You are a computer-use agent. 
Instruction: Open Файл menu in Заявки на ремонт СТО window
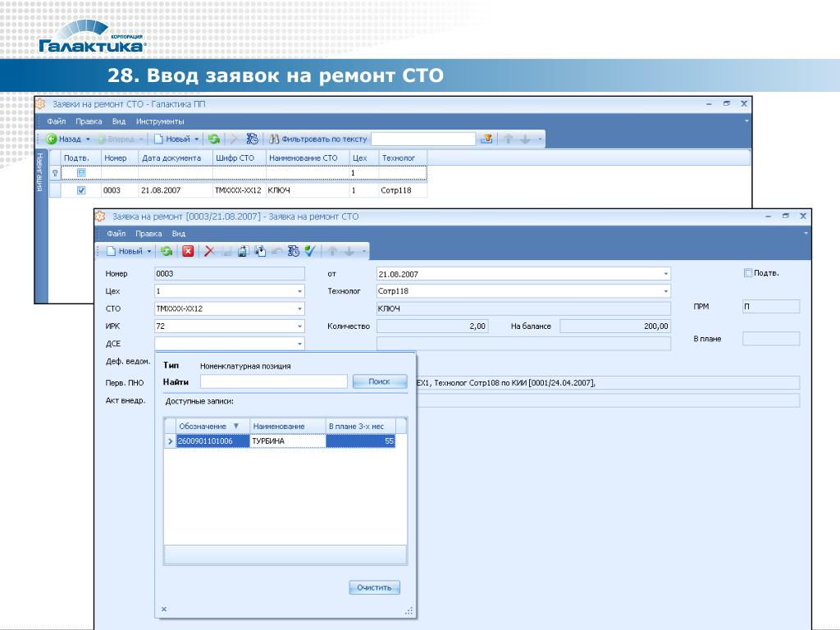pos(57,121)
